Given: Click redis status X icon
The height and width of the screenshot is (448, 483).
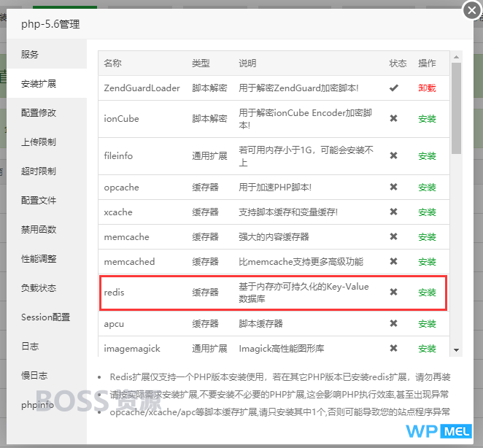Looking at the screenshot, I should coord(393,292).
